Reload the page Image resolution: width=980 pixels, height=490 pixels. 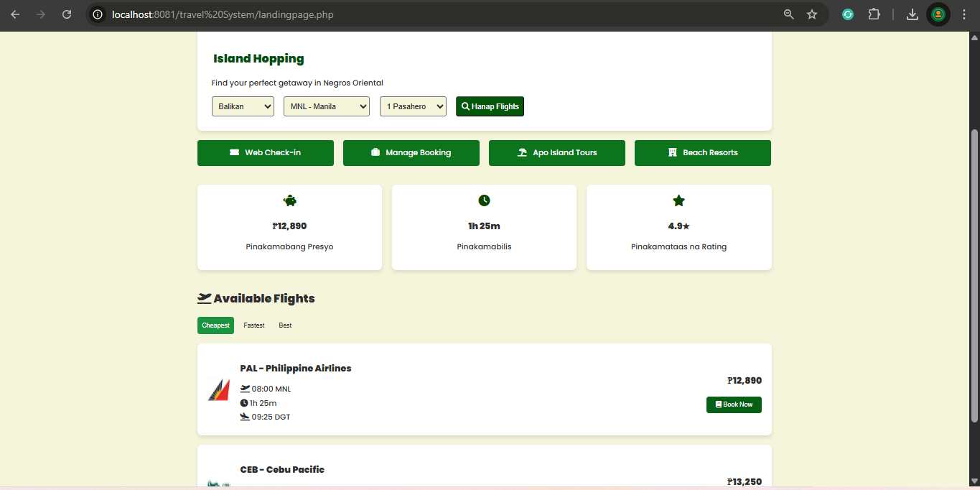pos(67,14)
